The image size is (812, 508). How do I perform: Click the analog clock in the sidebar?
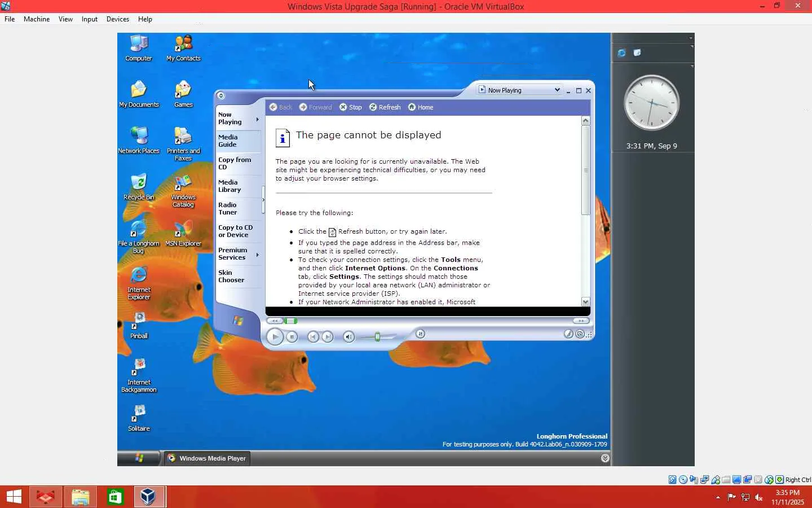(x=651, y=103)
